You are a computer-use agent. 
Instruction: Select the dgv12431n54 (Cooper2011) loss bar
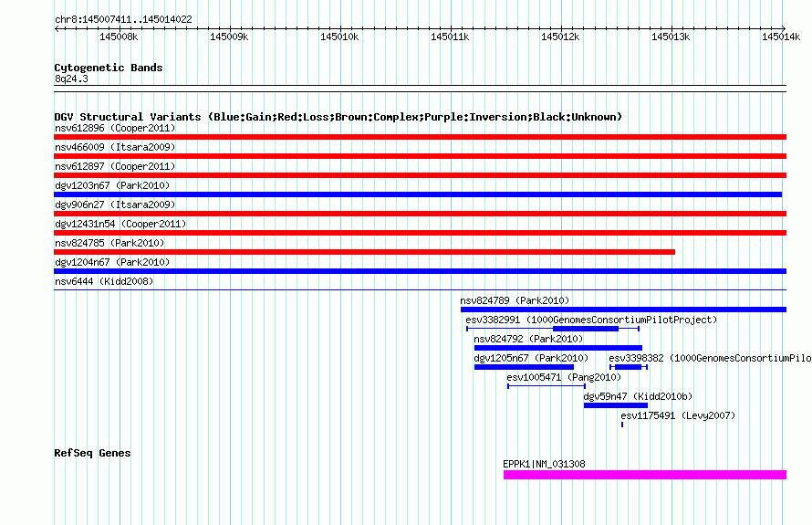point(420,233)
